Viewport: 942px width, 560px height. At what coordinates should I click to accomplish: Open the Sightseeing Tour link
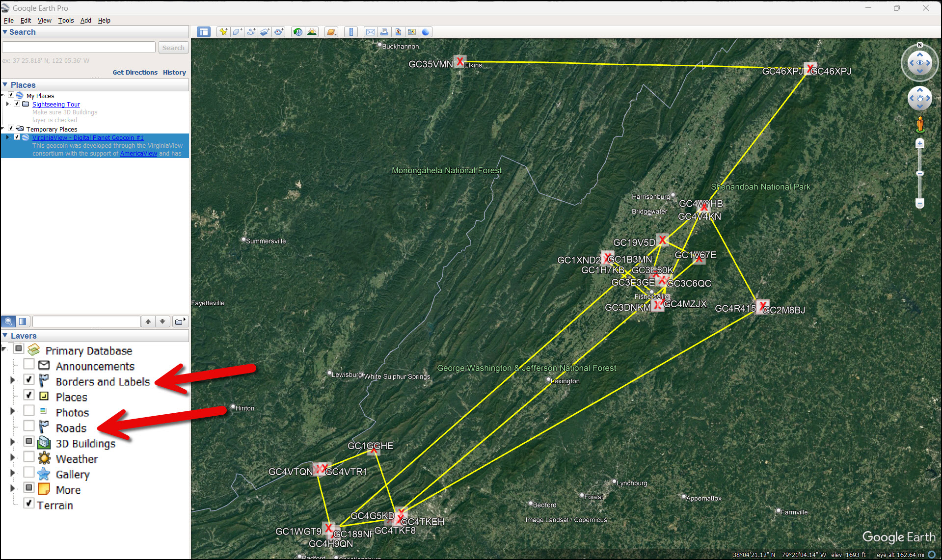[x=56, y=104]
